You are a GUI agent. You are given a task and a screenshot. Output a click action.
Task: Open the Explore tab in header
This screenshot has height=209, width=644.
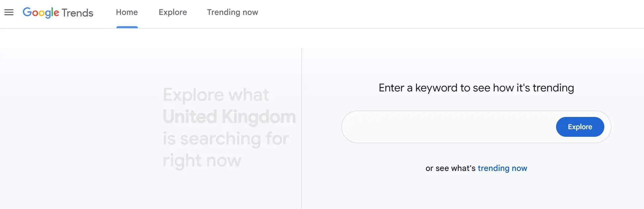click(x=173, y=12)
